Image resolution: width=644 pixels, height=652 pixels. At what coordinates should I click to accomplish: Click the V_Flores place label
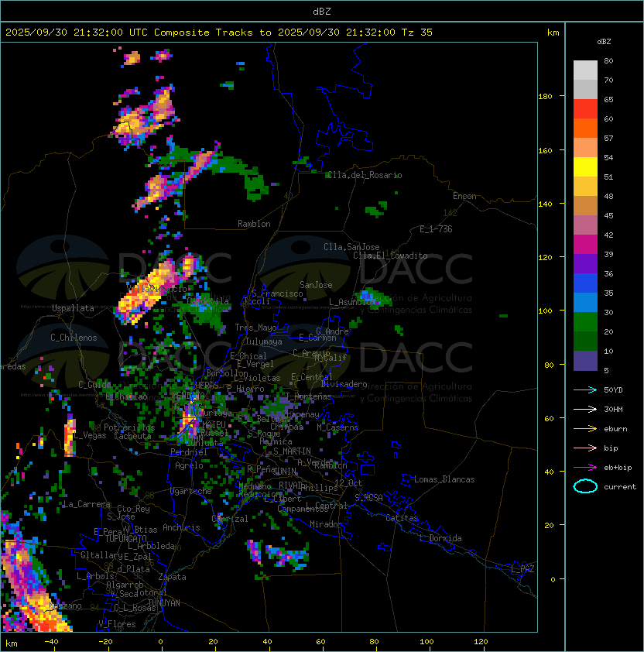tap(117, 624)
